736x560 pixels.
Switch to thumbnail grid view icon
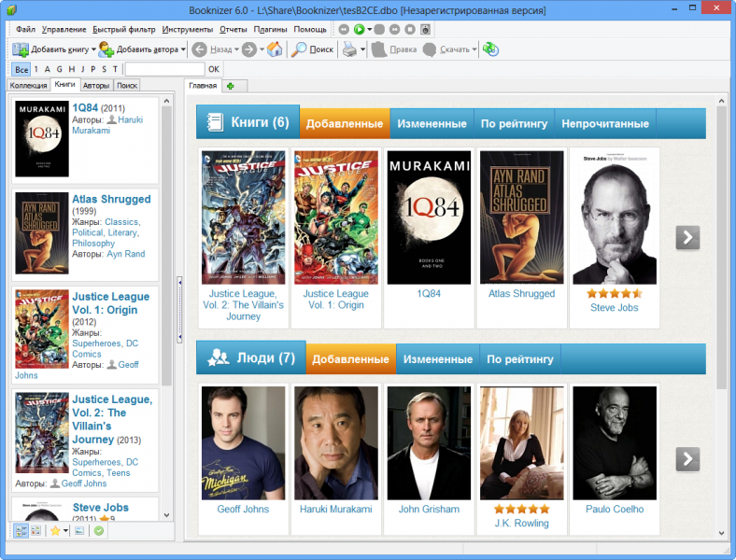35,531
